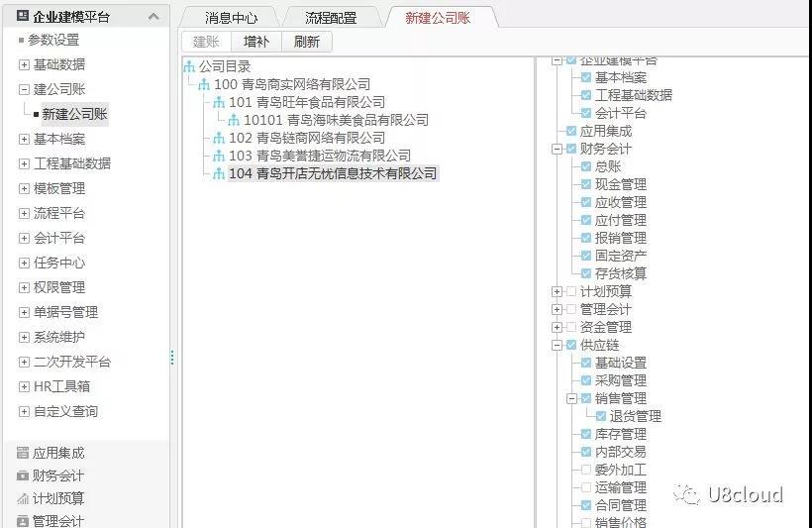
Task: Collapse the 企业建模平台 panel chevron
Action: [153, 17]
